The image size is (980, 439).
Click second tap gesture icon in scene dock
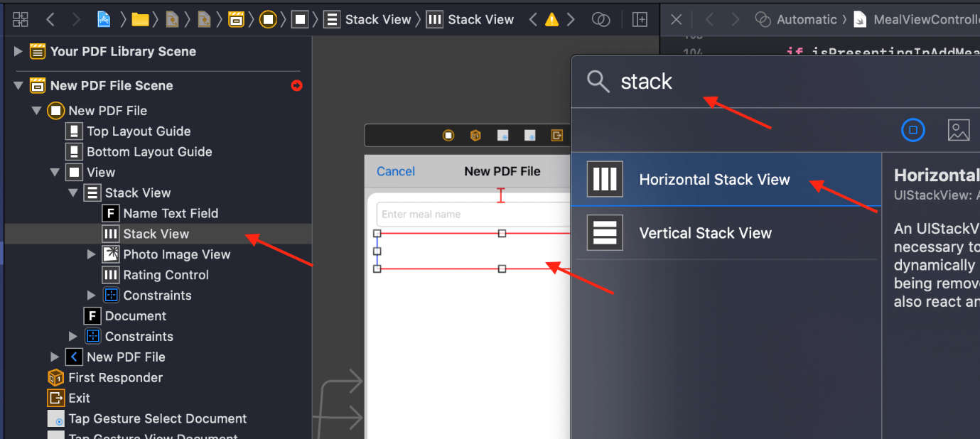pos(529,136)
